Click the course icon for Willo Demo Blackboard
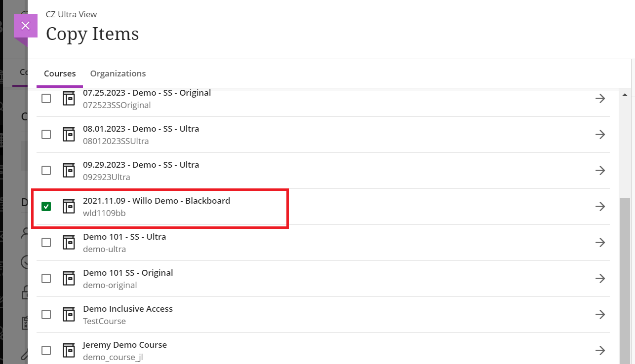The height and width of the screenshot is (364, 635). (x=69, y=207)
